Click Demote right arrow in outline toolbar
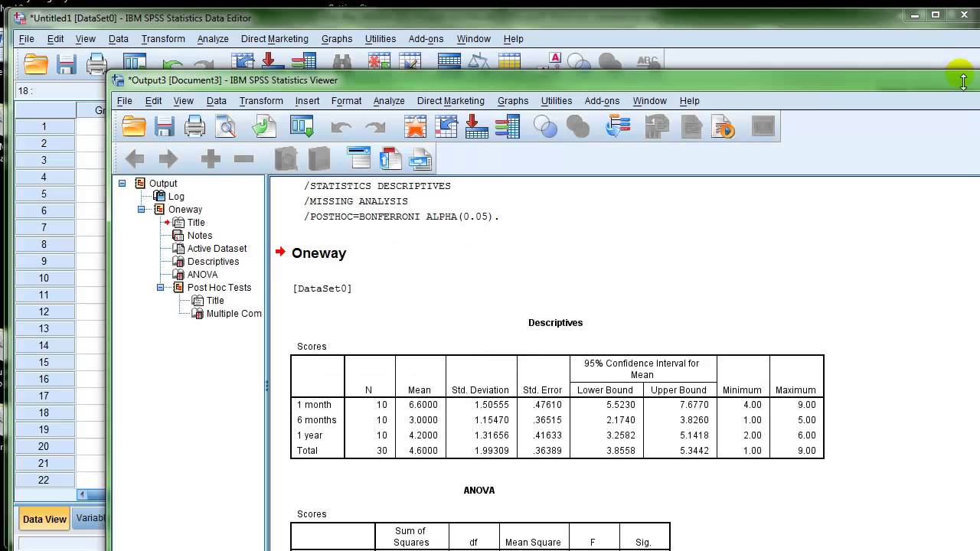980x551 pixels. click(168, 158)
